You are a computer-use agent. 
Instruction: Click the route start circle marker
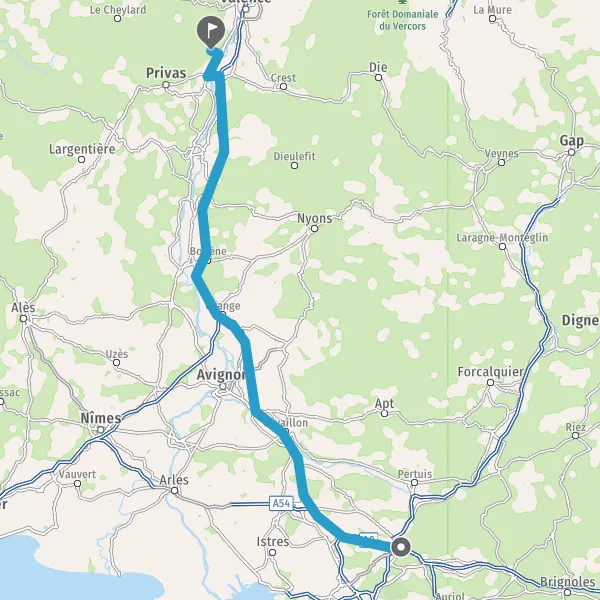click(x=401, y=547)
